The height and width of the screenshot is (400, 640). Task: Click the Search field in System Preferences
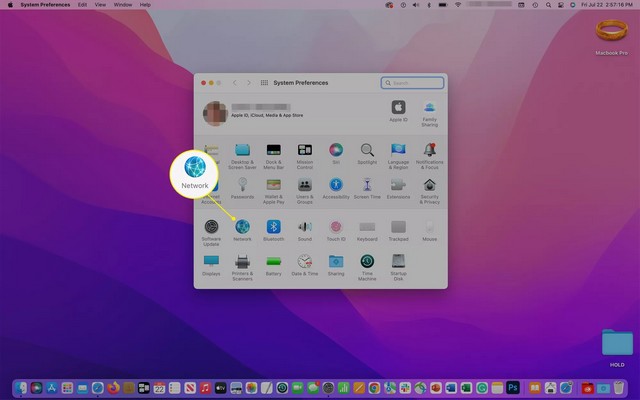pyautogui.click(x=413, y=83)
